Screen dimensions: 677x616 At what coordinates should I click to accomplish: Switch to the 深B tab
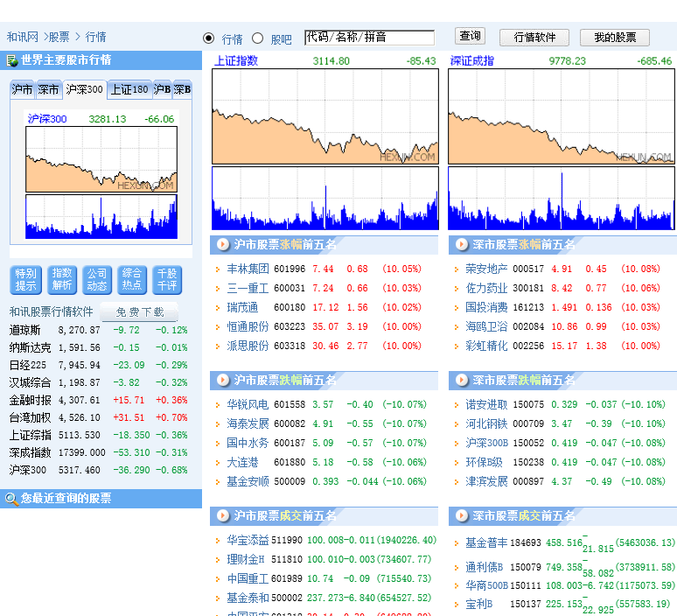pyautogui.click(x=182, y=90)
